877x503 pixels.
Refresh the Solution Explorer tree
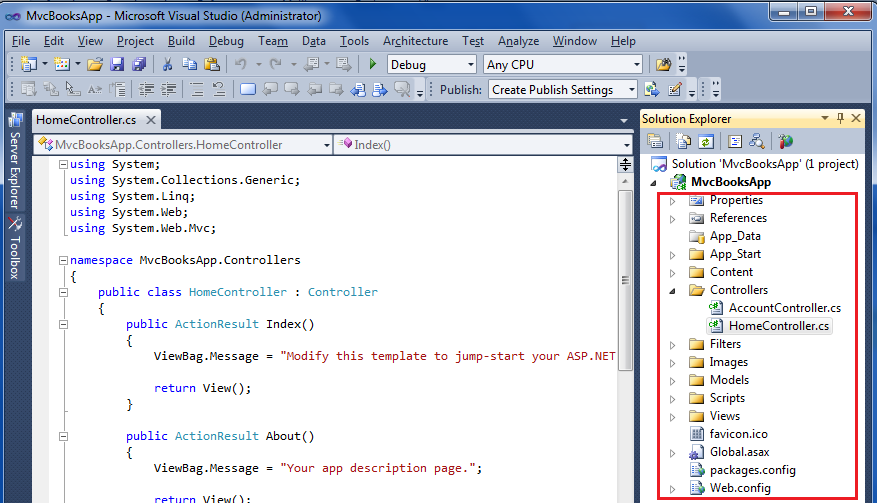coord(706,142)
